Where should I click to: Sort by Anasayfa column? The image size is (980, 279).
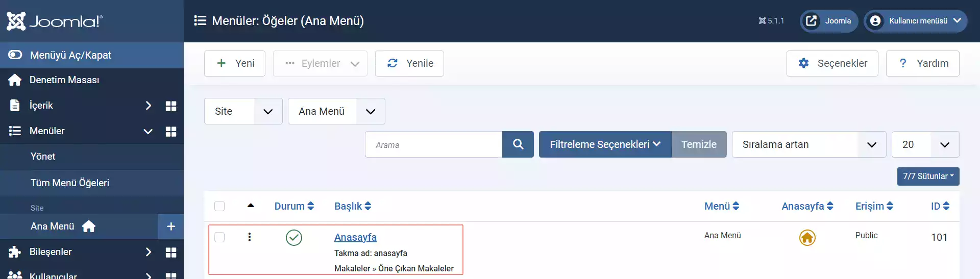[807, 206]
